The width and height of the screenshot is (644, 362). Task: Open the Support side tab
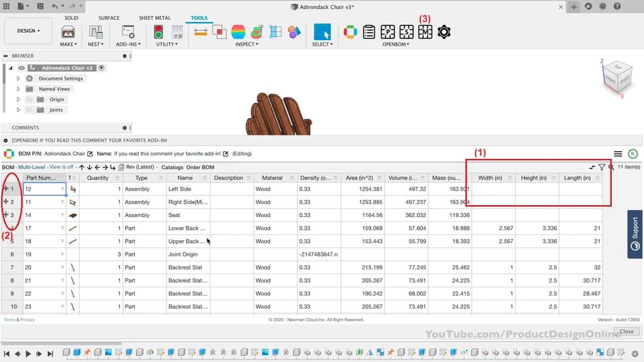(635, 234)
